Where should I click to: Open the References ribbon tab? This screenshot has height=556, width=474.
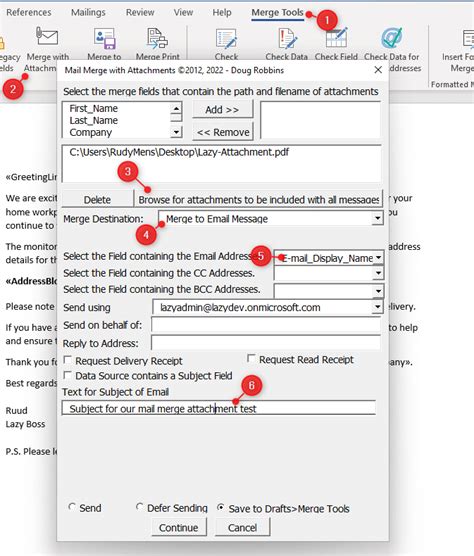click(x=29, y=12)
